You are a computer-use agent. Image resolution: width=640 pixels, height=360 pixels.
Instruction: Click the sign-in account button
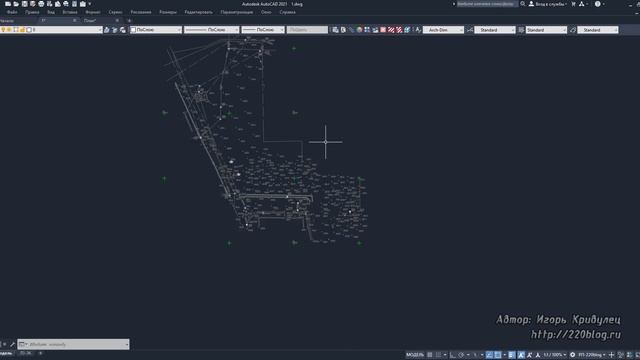(x=547, y=4)
